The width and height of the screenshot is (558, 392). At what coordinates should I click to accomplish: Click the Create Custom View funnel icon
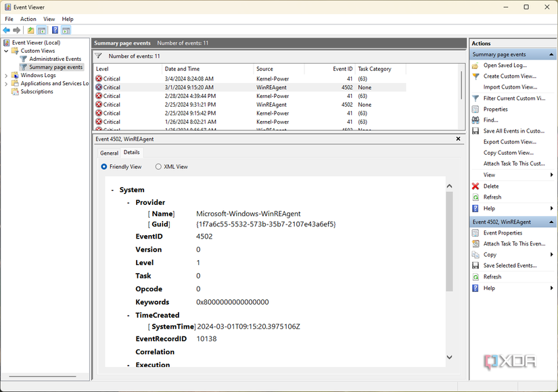tap(475, 76)
